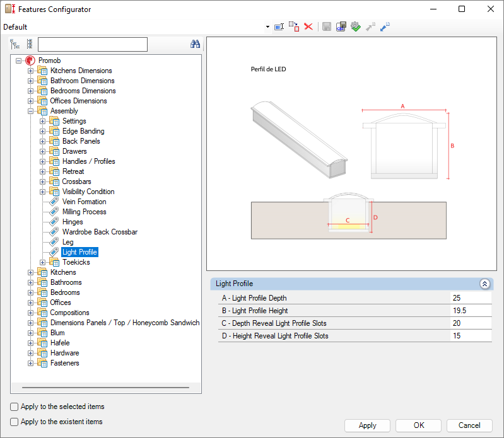Click the collapse all tree icon
This screenshot has height=438, width=504.
[x=30, y=44]
